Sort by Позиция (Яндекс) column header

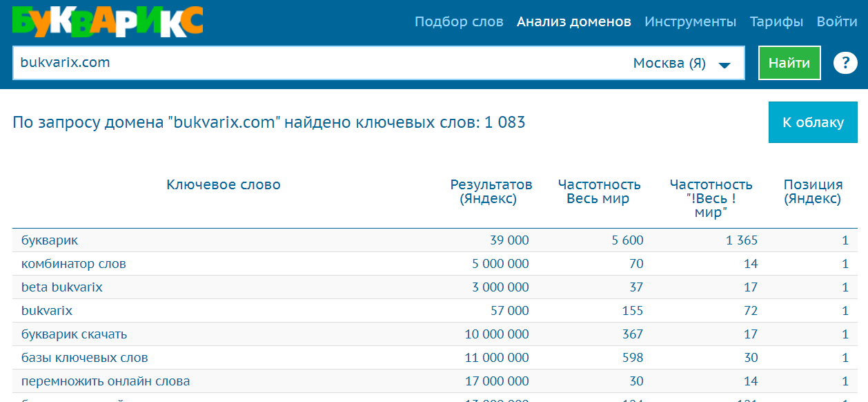click(813, 192)
